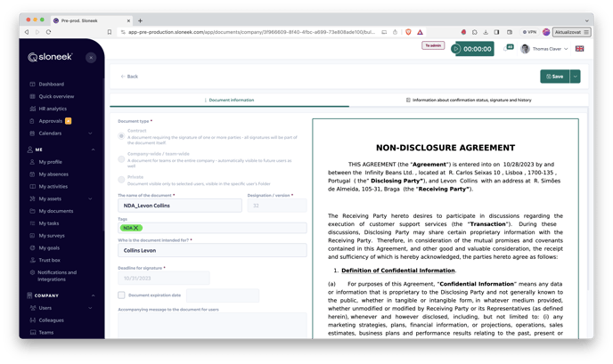The width and height of the screenshot is (613, 364).
Task: Click Teams icon in sidebar
Action: (x=32, y=332)
